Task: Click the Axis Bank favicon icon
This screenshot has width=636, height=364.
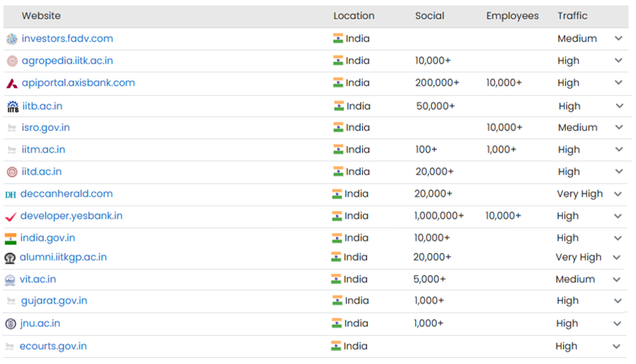Action: point(11,84)
